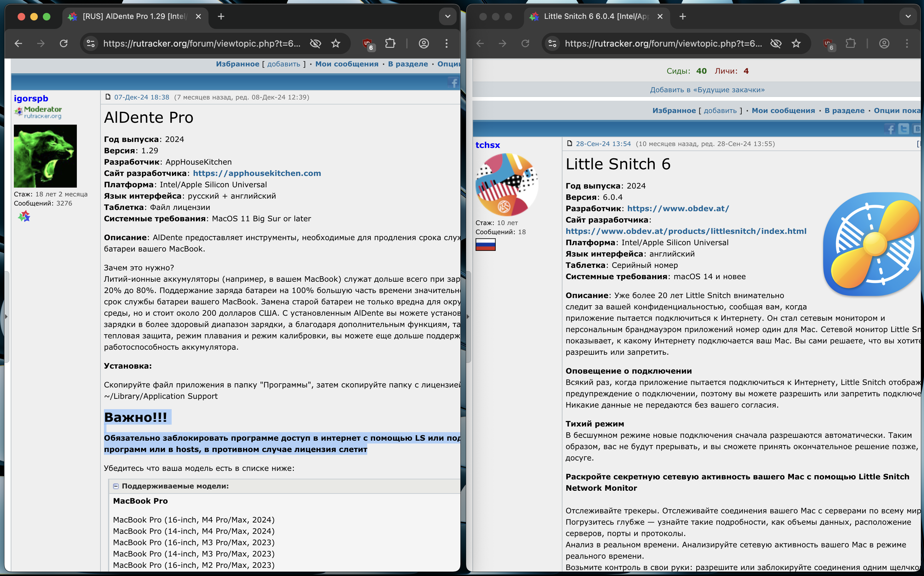Close the AlDente Pro tab
The height and width of the screenshot is (576, 924).
click(x=198, y=16)
